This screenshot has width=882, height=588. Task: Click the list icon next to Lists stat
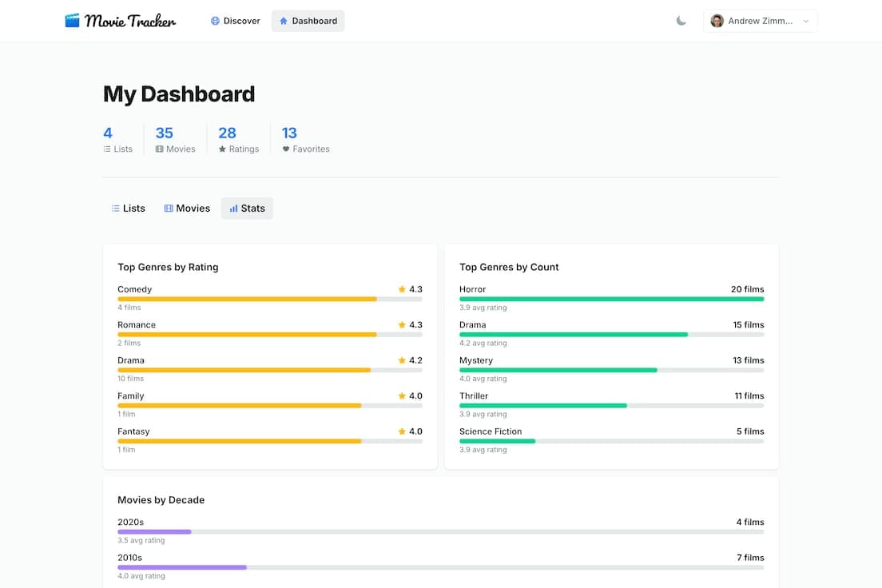coord(107,149)
